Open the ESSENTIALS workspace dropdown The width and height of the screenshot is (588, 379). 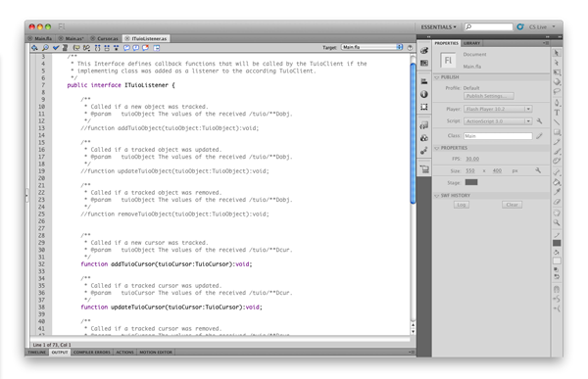tap(438, 27)
